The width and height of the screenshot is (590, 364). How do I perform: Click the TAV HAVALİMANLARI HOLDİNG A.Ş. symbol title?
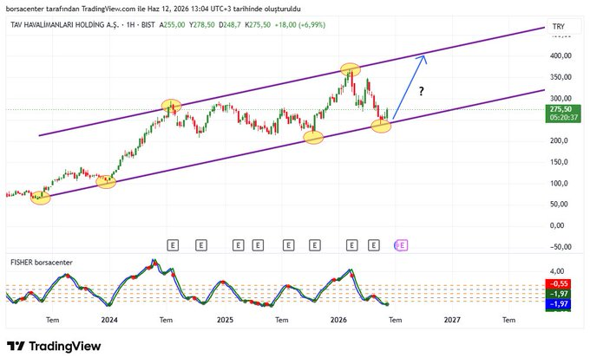(x=65, y=25)
